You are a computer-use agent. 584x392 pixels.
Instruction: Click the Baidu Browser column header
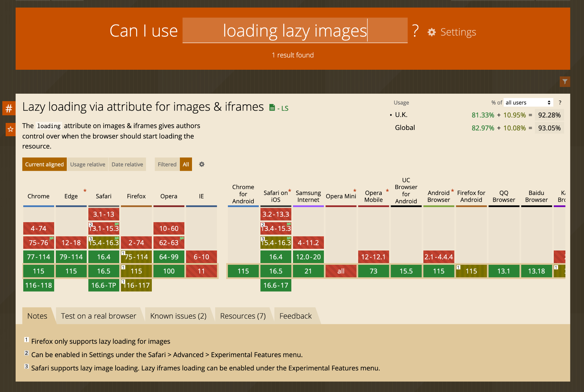(x=536, y=196)
